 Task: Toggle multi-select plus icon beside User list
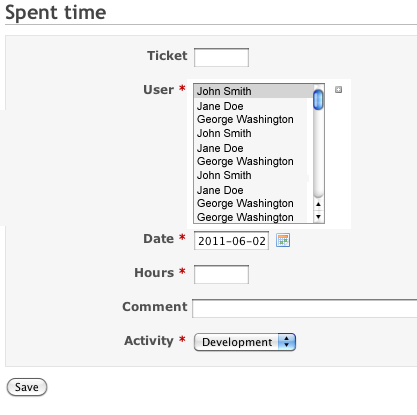coord(338,90)
